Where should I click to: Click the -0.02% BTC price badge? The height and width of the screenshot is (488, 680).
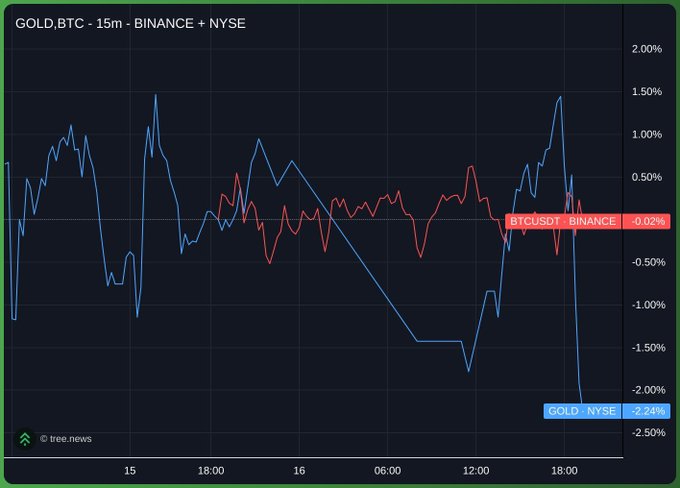tap(647, 221)
